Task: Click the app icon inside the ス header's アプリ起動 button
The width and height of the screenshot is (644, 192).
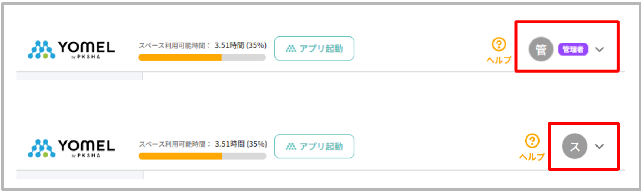Action: click(291, 147)
